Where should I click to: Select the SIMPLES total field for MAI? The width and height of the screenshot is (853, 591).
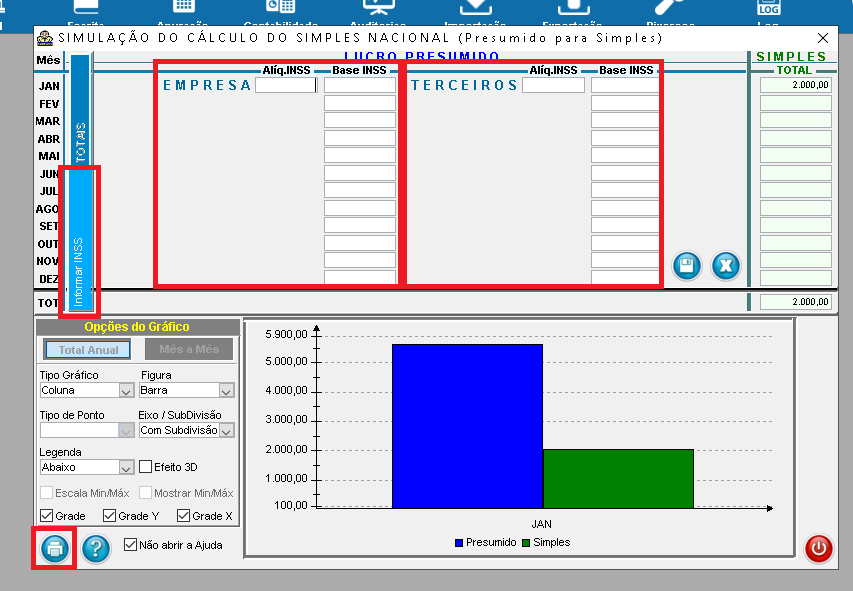(x=795, y=155)
